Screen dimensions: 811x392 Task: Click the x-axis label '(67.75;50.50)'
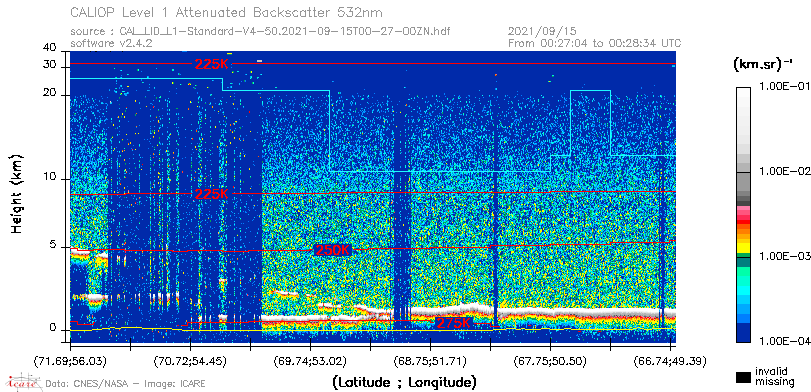tap(550, 360)
